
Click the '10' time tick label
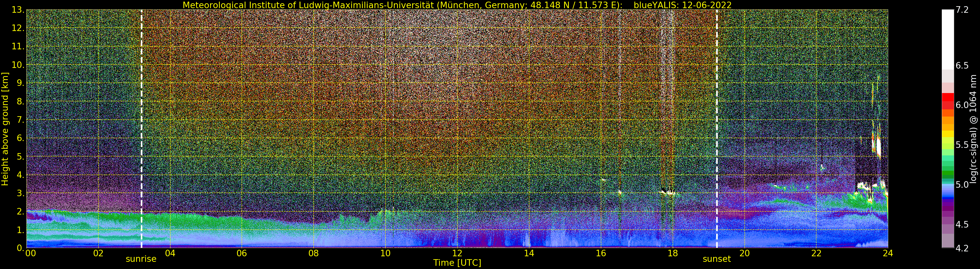(x=385, y=253)
